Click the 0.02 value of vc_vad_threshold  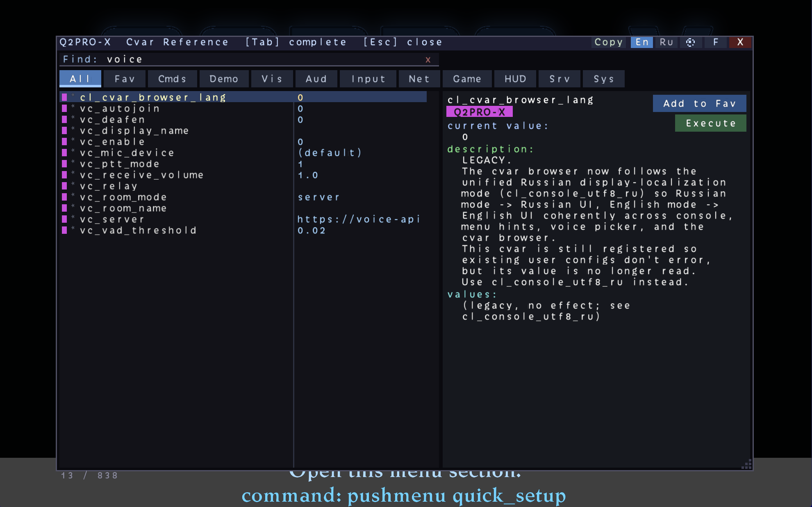tap(312, 231)
